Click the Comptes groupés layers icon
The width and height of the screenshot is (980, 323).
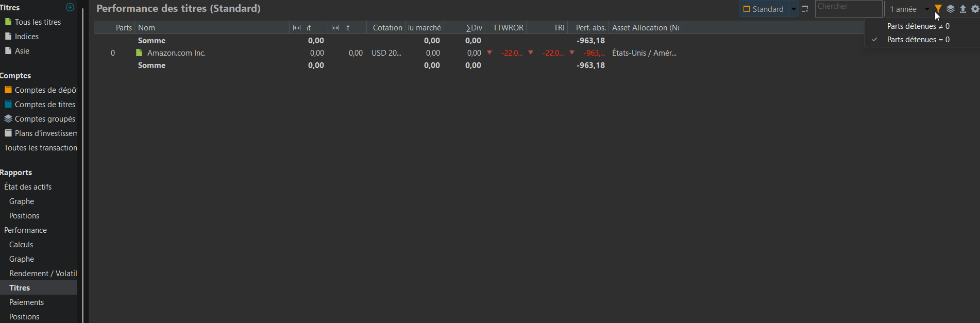coord(8,118)
